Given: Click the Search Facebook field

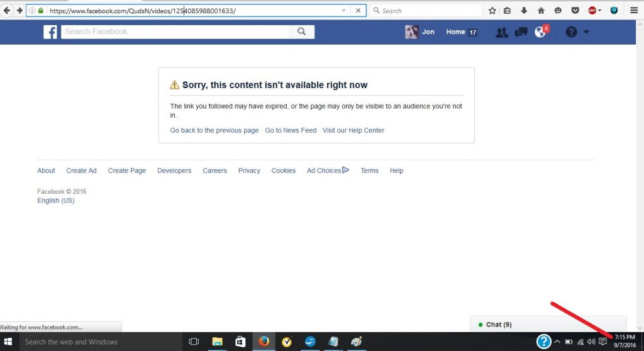Looking at the screenshot, I should pos(175,31).
